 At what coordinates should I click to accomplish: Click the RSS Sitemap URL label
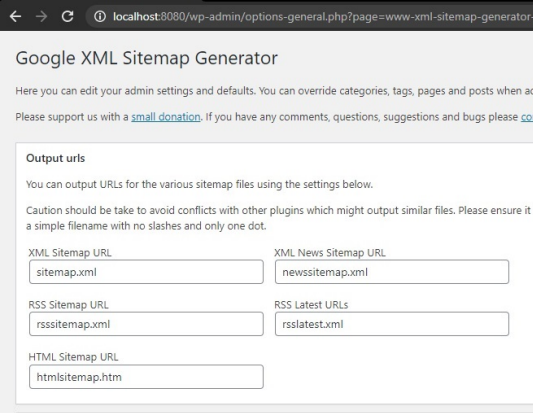68,305
